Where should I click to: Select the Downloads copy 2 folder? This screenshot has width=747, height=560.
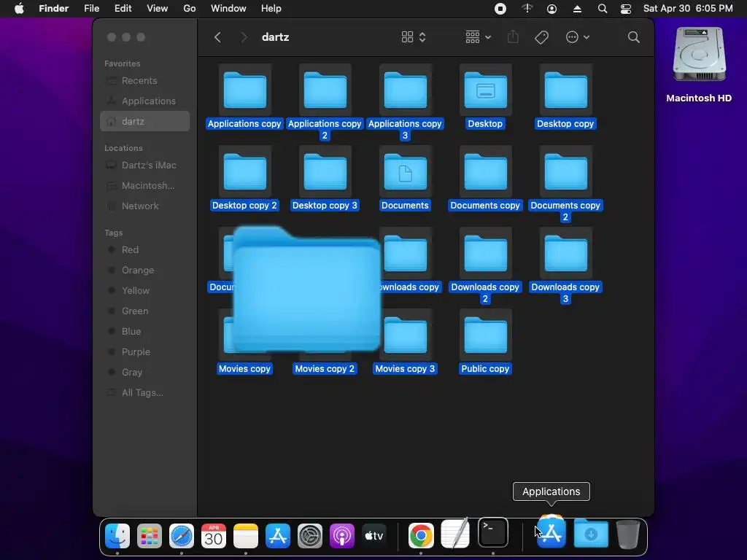[x=485, y=254]
